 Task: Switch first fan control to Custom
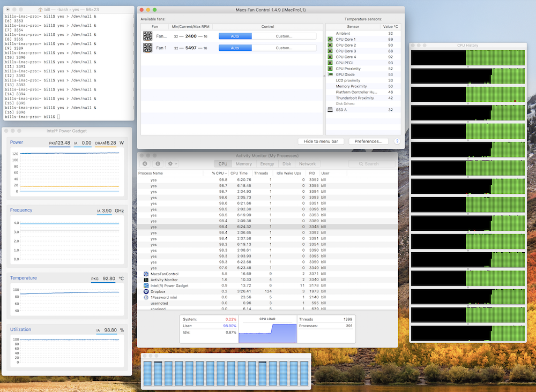click(x=284, y=36)
